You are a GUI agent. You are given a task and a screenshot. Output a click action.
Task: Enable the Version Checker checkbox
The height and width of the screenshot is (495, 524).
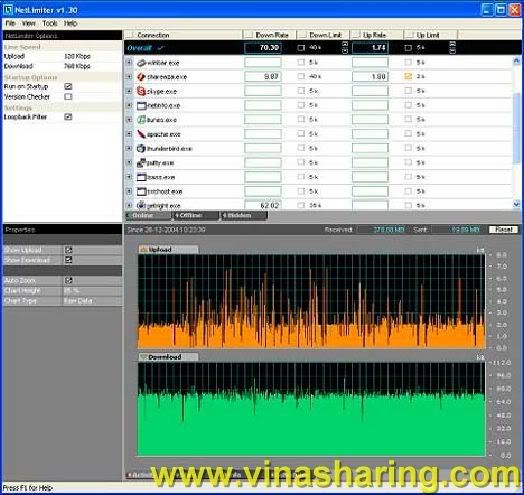68,97
